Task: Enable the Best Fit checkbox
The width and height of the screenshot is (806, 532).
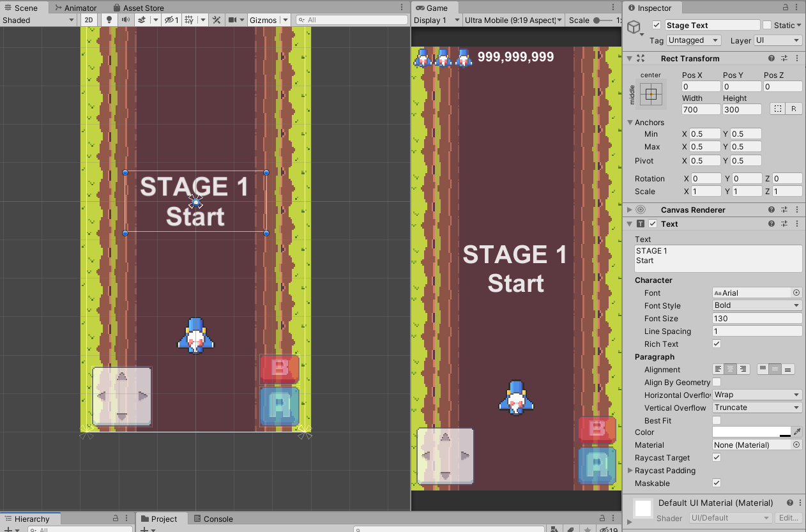Action: pyautogui.click(x=717, y=420)
